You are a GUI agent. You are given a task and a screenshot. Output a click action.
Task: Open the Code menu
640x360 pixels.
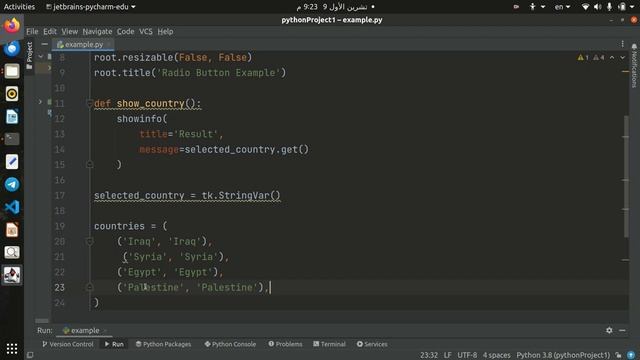click(x=125, y=31)
